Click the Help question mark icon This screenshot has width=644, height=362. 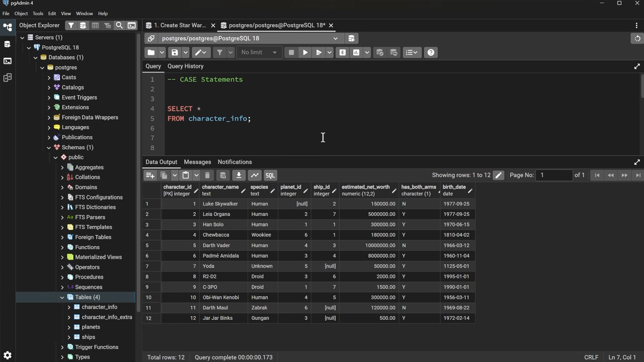pyautogui.click(x=431, y=52)
